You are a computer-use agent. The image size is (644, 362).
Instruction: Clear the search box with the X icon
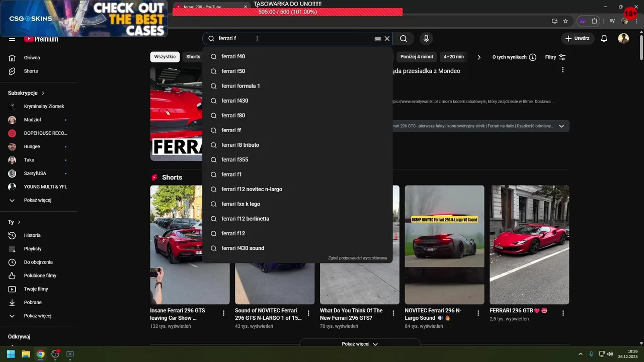[387, 39]
